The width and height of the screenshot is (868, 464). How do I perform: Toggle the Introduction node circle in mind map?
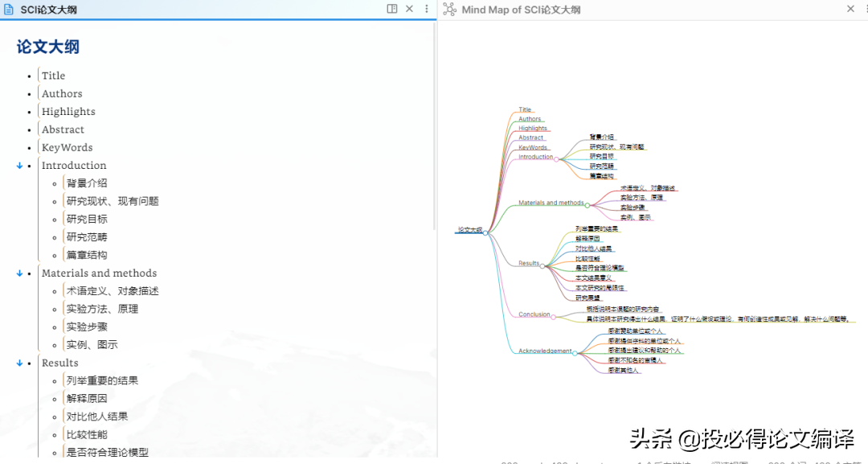[556, 158]
